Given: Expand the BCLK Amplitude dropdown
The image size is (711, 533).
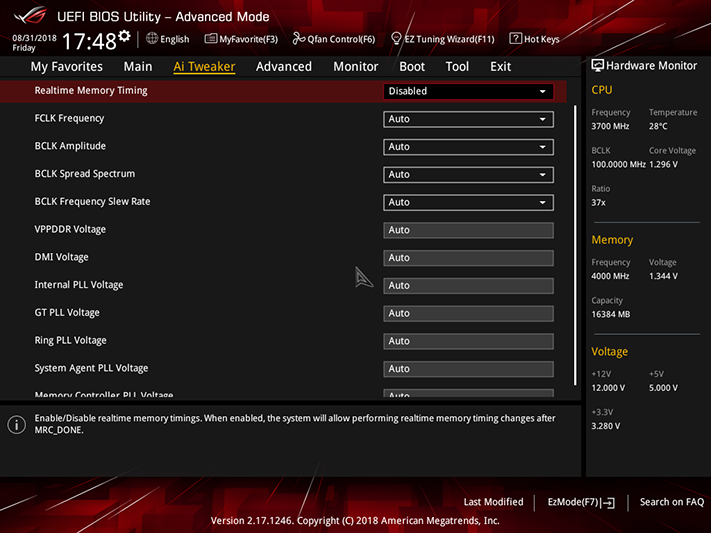Looking at the screenshot, I should (468, 147).
